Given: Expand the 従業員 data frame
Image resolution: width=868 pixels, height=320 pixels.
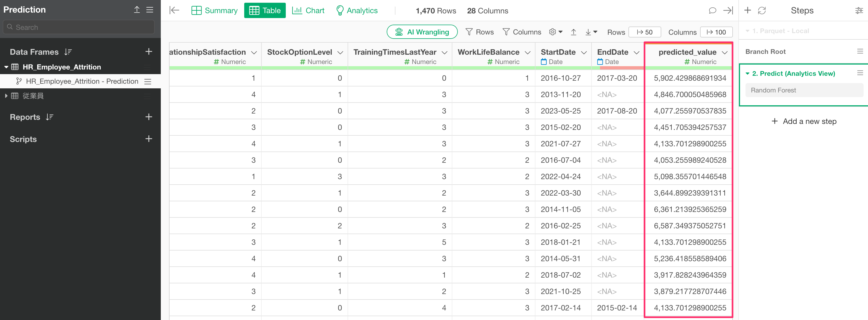Looking at the screenshot, I should [x=6, y=96].
